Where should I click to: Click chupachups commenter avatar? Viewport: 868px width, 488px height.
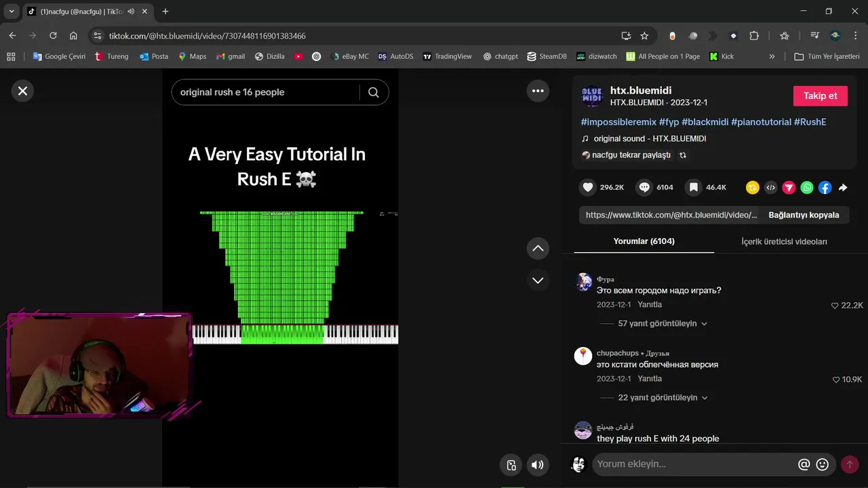point(583,356)
